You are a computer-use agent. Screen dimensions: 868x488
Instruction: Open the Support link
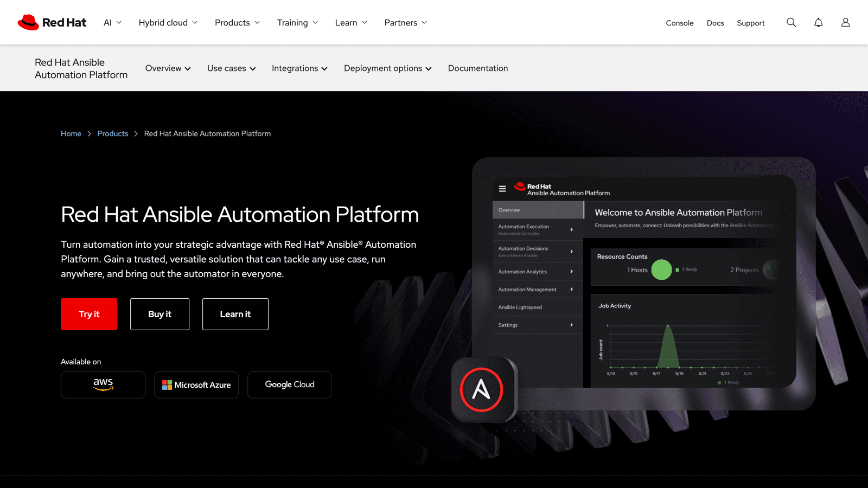(x=751, y=23)
